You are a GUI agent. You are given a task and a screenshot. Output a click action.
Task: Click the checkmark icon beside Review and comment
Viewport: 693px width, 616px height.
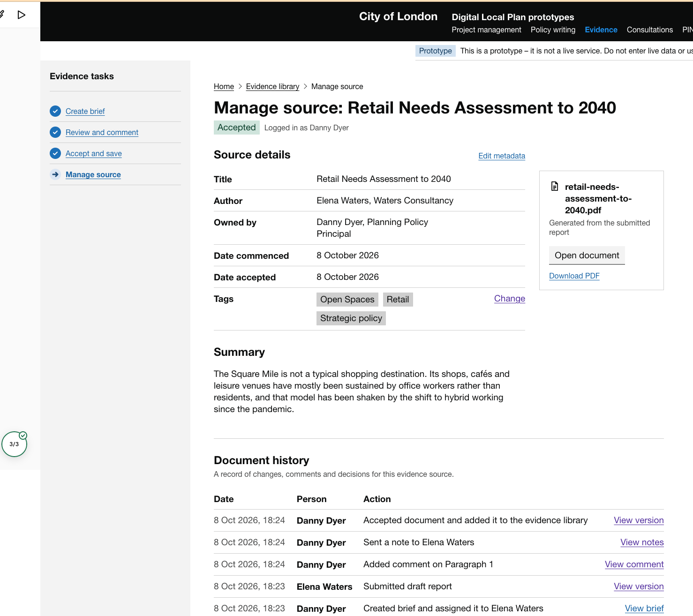[55, 132]
